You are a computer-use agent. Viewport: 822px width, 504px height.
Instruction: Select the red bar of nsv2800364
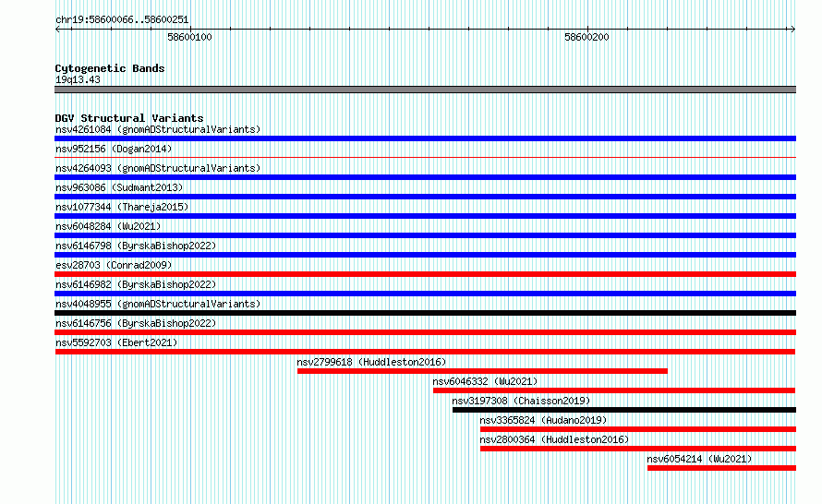coord(638,449)
